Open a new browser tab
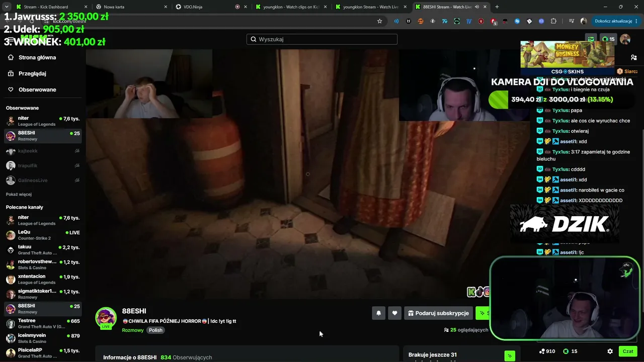Image resolution: width=644 pixels, height=362 pixels. (497, 7)
